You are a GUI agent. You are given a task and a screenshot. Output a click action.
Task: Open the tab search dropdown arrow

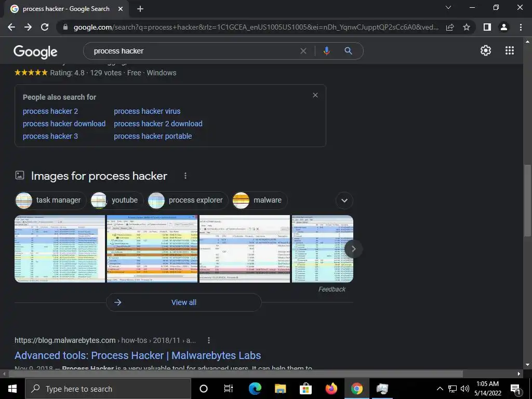(448, 7)
